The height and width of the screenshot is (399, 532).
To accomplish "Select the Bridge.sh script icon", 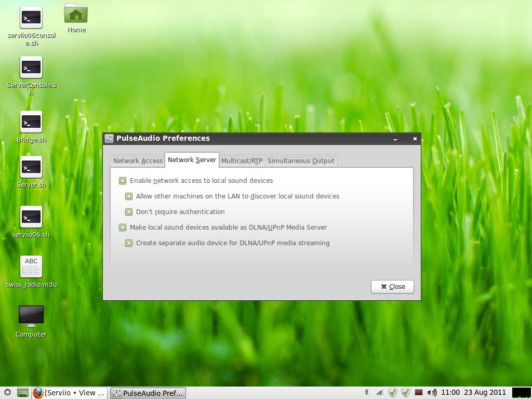I will coord(31,123).
